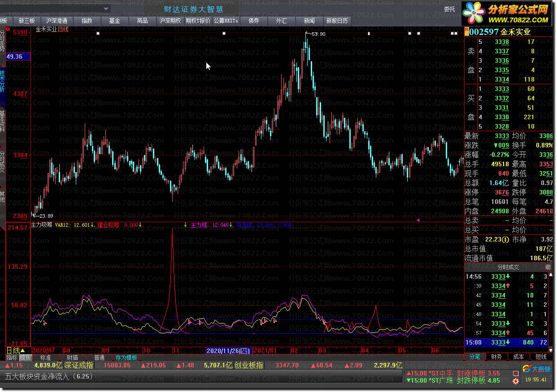Select the 公募REITs tab
This screenshot has width=557, height=392.
pos(226,21)
